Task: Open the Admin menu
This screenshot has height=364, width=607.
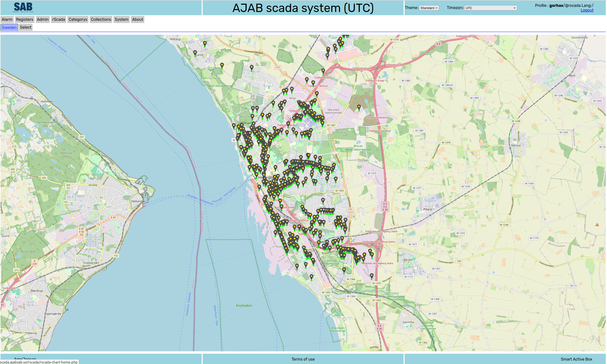Action: coord(43,19)
